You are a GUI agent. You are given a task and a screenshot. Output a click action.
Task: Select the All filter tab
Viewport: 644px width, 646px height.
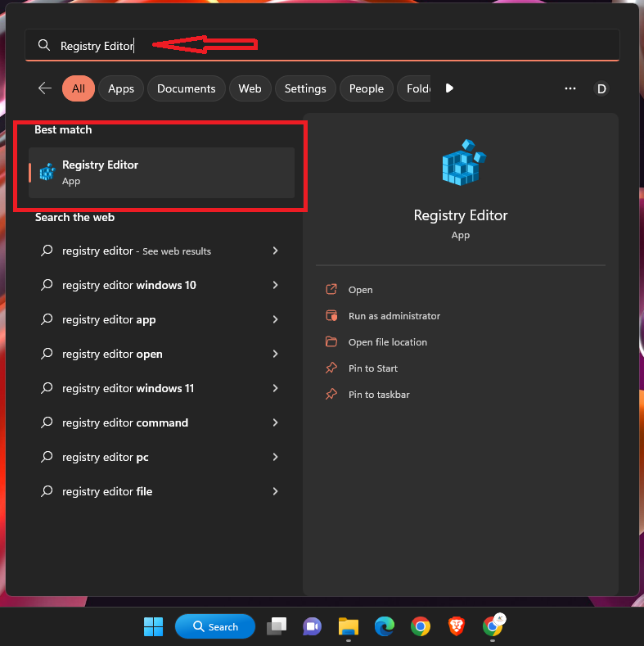(x=79, y=88)
